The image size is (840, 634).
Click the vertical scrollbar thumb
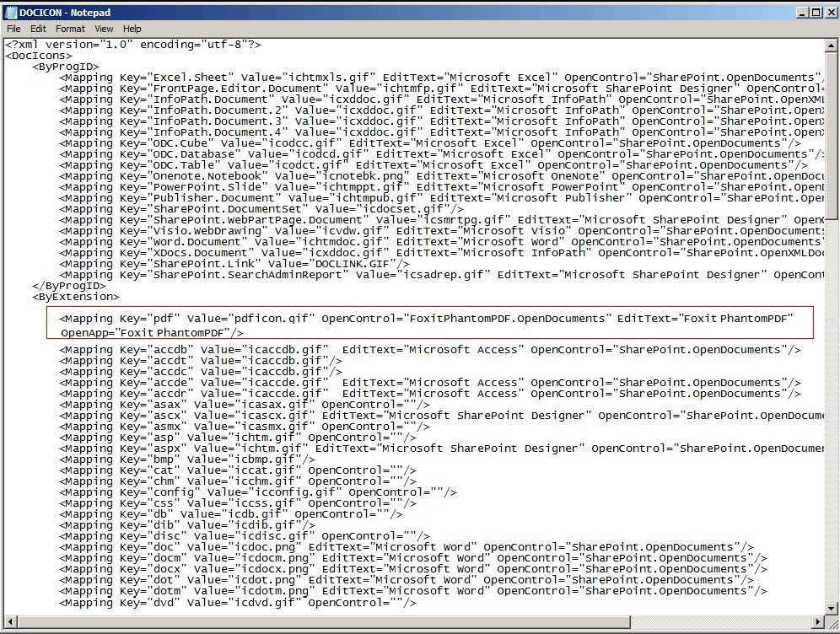832,135
